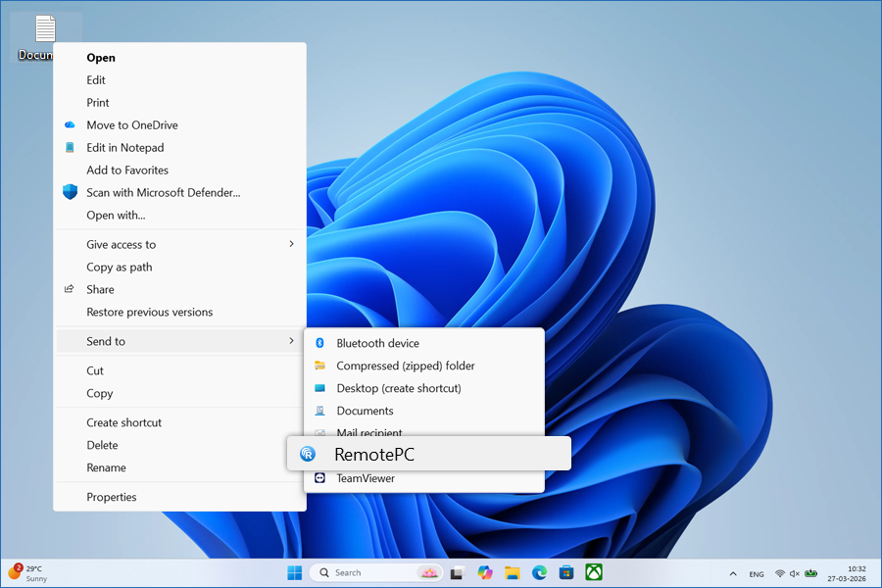The width and height of the screenshot is (882, 588).
Task: Select Edit in Notepad
Action: pos(123,147)
